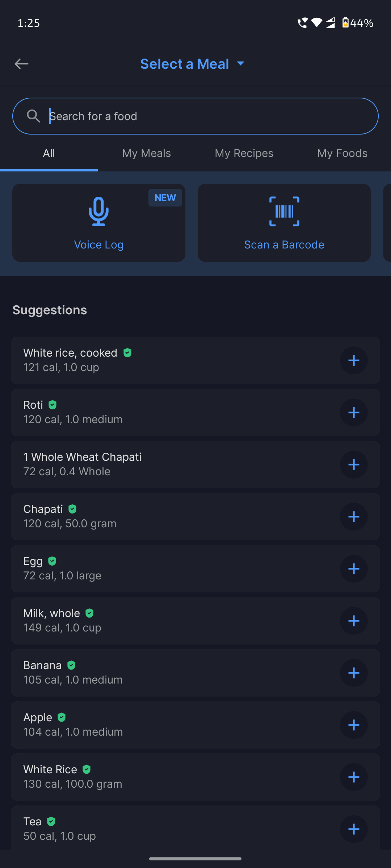Select the All tab
The image size is (391, 868).
49,153
